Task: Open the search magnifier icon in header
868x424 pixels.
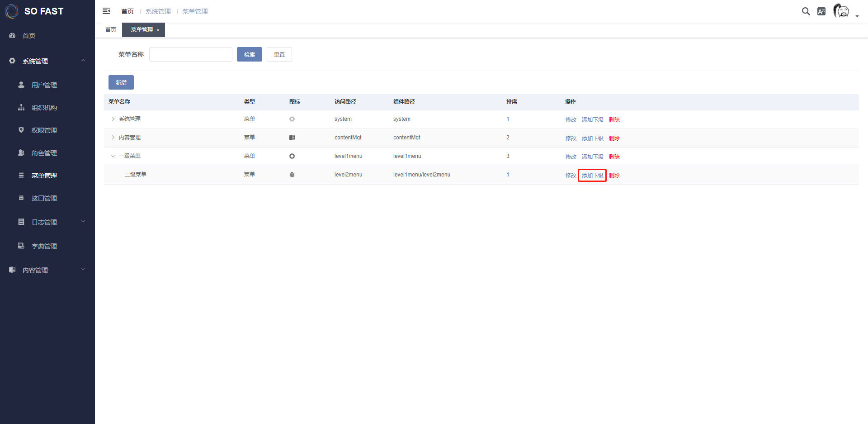Action: tap(806, 11)
